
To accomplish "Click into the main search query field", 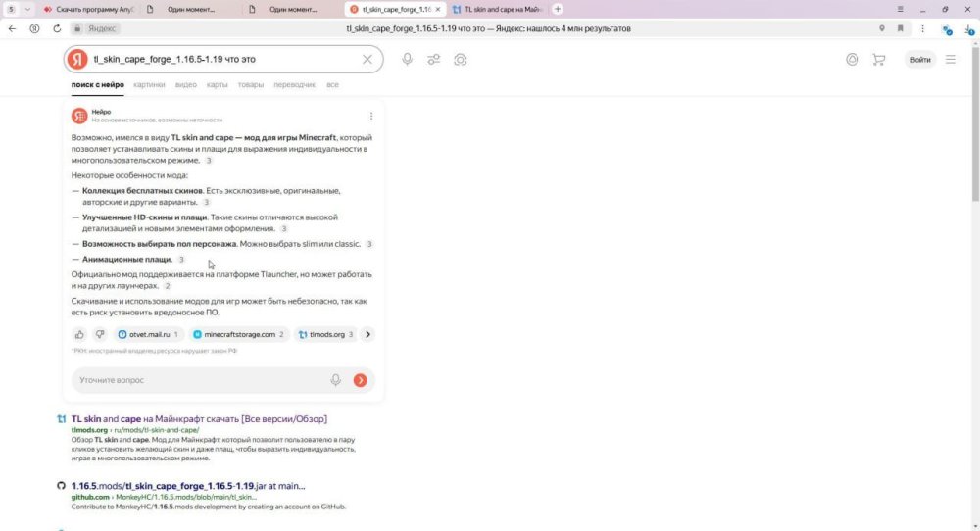I will tap(221, 60).
